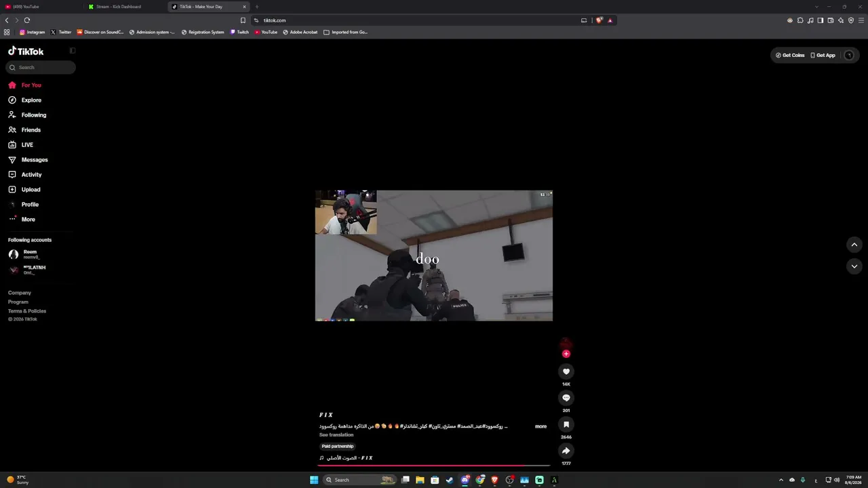
Task: Like the video with the heart icon
Action: [x=566, y=371]
